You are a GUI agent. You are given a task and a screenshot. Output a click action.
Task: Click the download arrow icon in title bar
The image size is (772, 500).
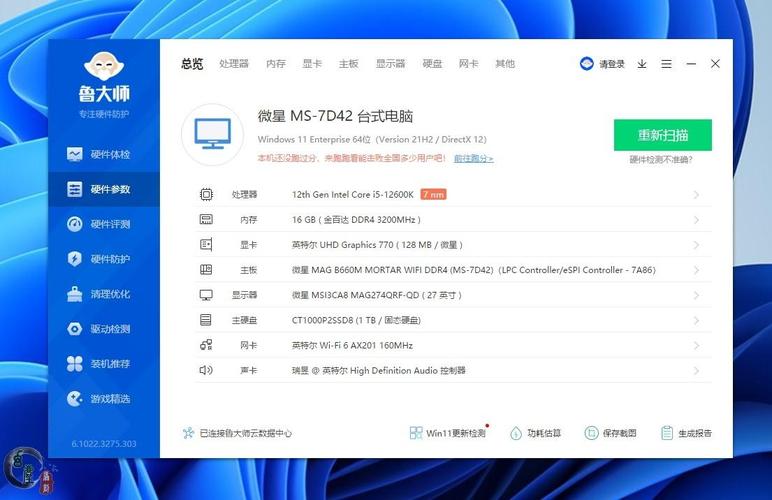click(x=642, y=64)
